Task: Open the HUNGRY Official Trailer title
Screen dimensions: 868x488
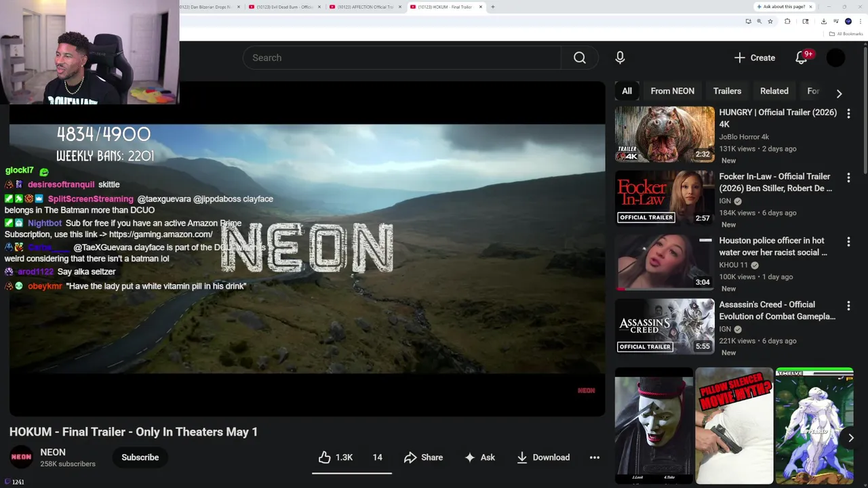Action: [x=778, y=118]
